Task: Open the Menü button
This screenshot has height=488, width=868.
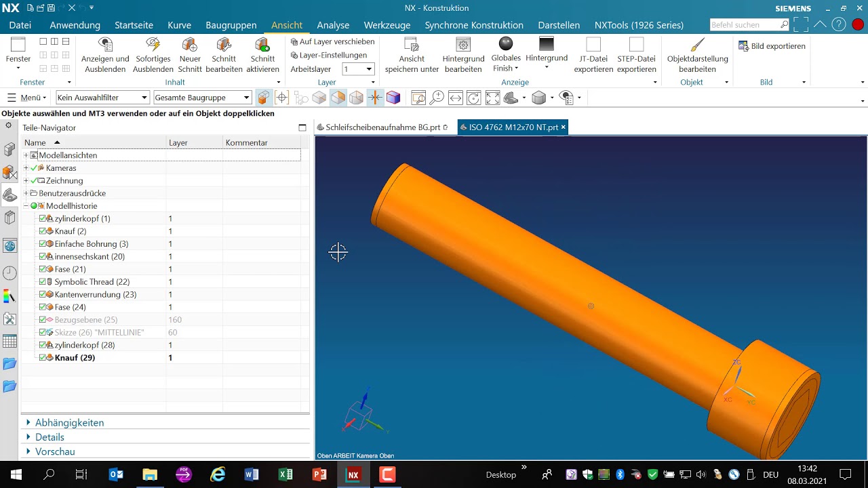Action: [x=26, y=98]
